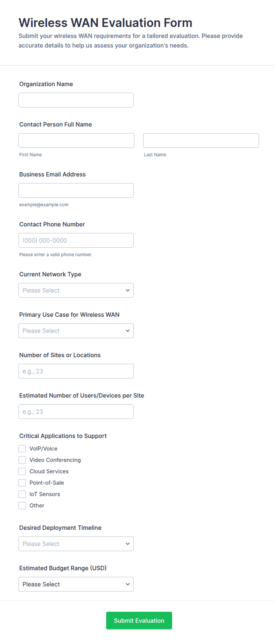Click the Number of Sites or Locations field
Screen dimensions: 275x644
(76, 371)
